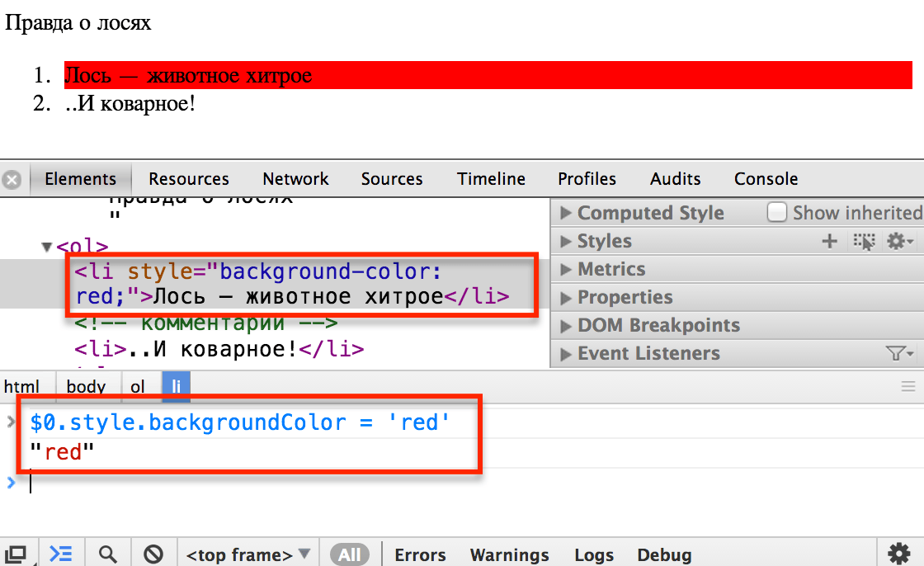Open the Styles gear settings menu
This screenshot has height=566, width=924.
coord(898,241)
